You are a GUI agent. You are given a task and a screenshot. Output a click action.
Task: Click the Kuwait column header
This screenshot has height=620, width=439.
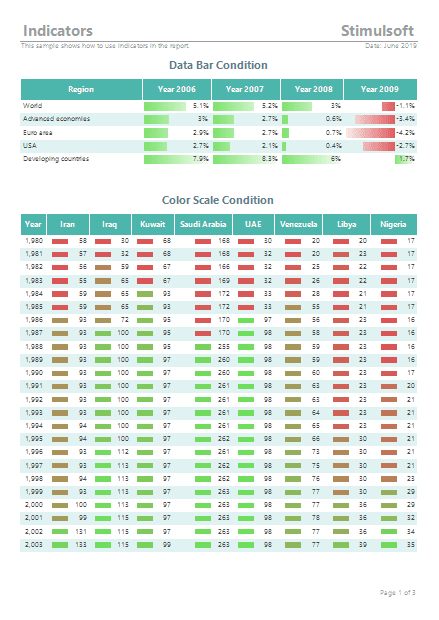click(153, 224)
